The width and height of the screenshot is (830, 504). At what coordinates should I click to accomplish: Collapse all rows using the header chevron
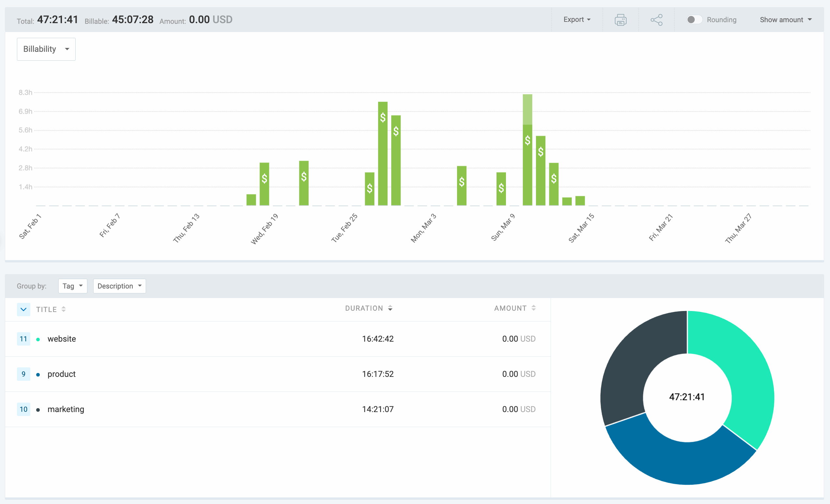[23, 309]
